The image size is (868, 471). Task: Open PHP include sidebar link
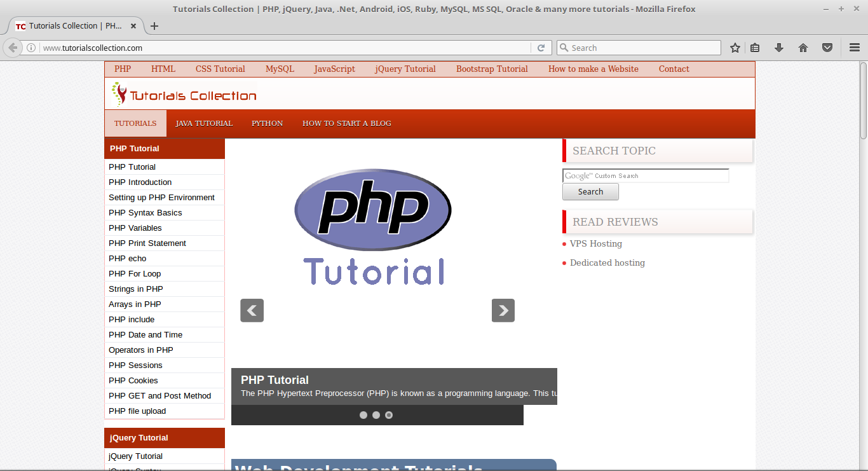pyautogui.click(x=132, y=320)
